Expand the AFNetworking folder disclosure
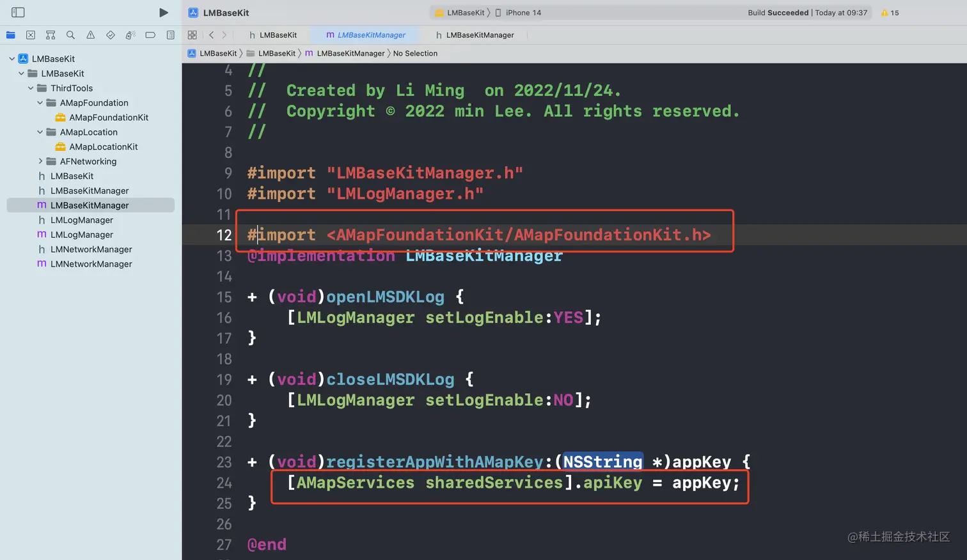967x560 pixels. tap(40, 162)
